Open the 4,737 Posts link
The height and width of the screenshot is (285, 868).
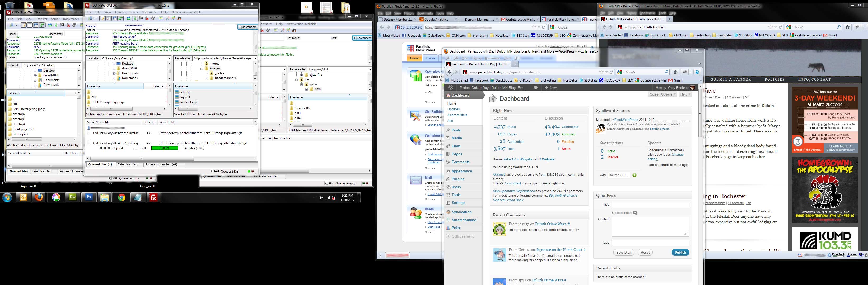point(505,127)
